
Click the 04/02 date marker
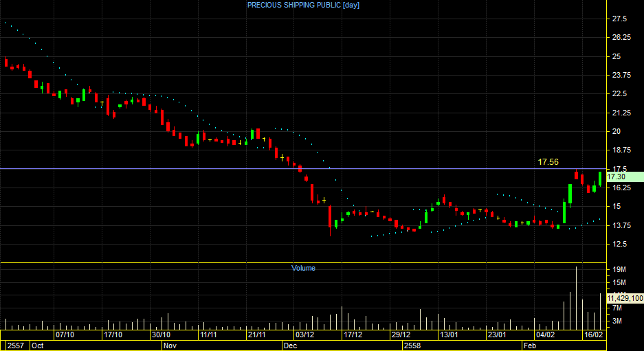point(546,335)
